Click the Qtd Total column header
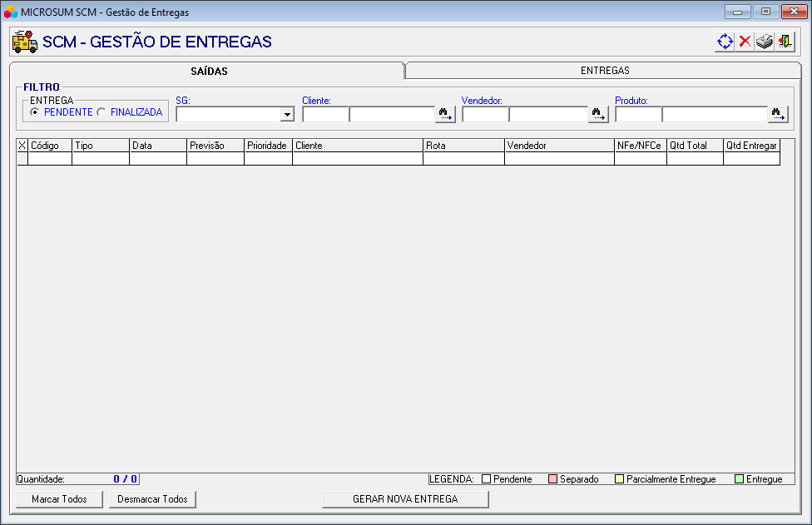The width and height of the screenshot is (812, 525). click(695, 146)
